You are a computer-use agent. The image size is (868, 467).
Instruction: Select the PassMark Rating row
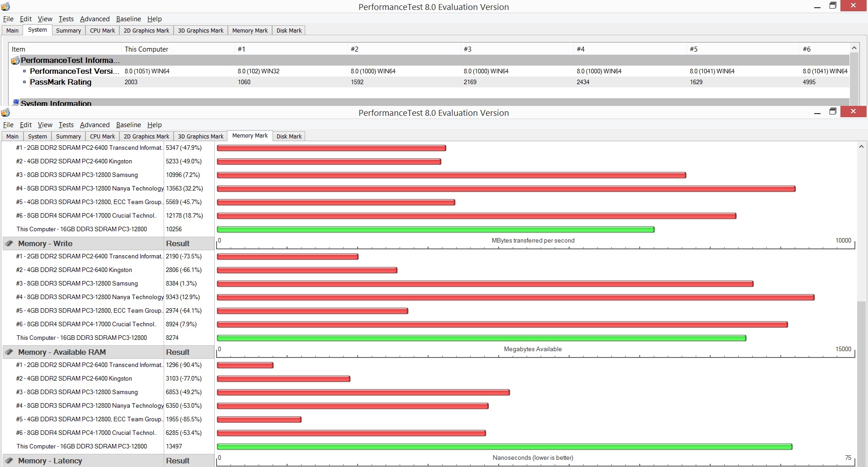(x=429, y=82)
